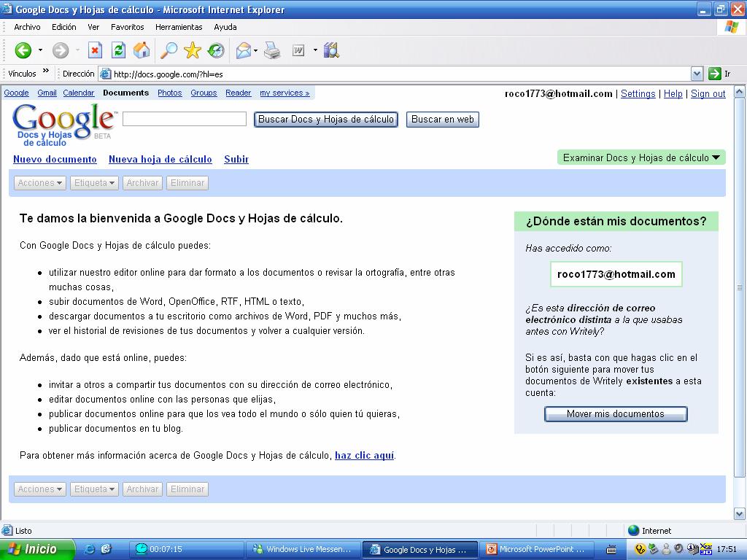The height and width of the screenshot is (560, 747).
Task: Click the Stop loading icon with red X
Action: tap(96, 50)
